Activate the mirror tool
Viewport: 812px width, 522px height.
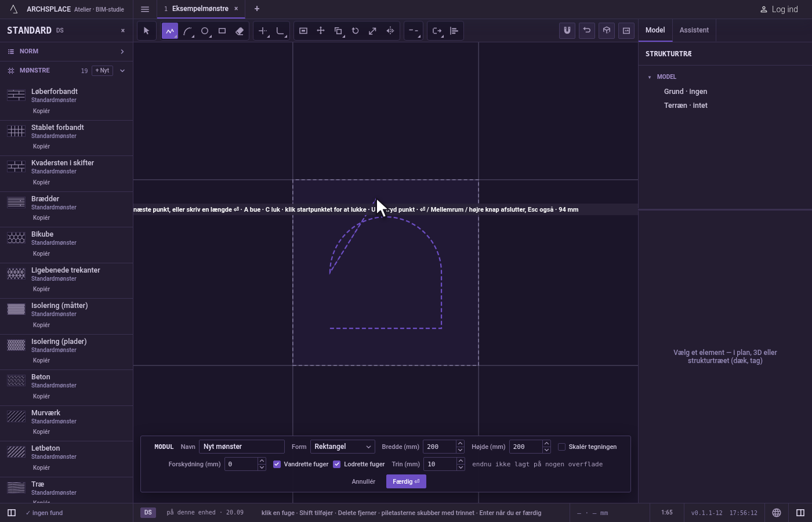390,31
